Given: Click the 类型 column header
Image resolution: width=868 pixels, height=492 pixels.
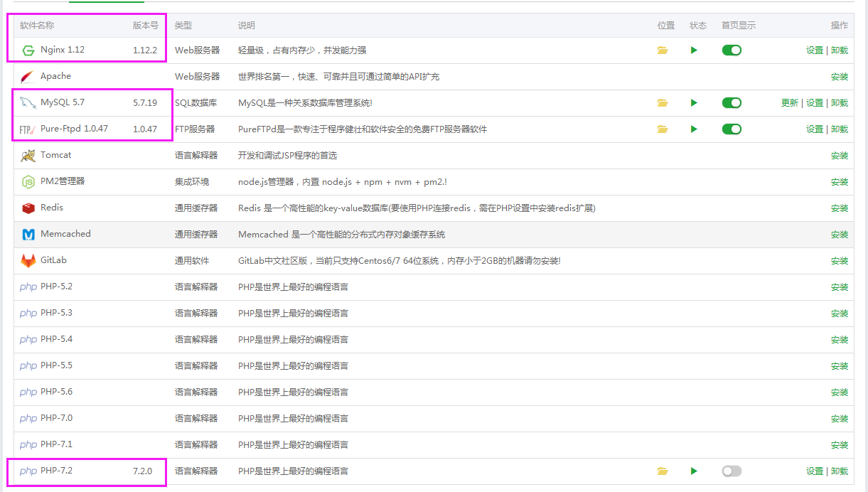Looking at the screenshot, I should click(x=183, y=26).
